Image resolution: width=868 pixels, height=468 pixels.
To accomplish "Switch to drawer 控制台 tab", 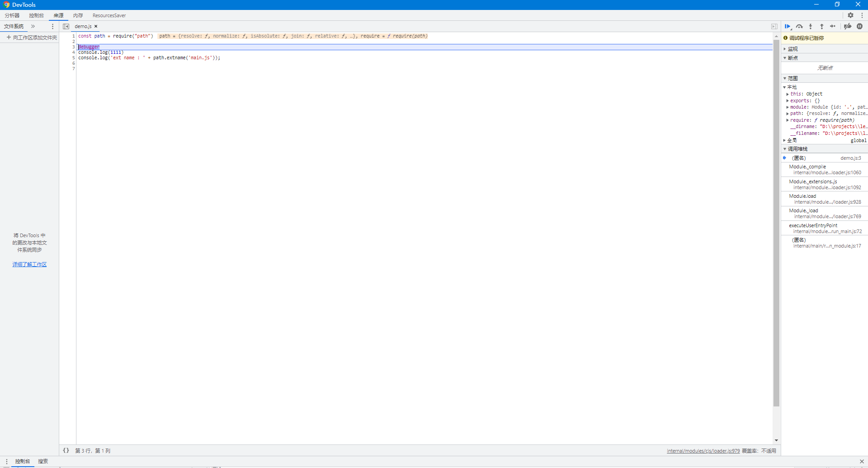I will tap(23, 461).
